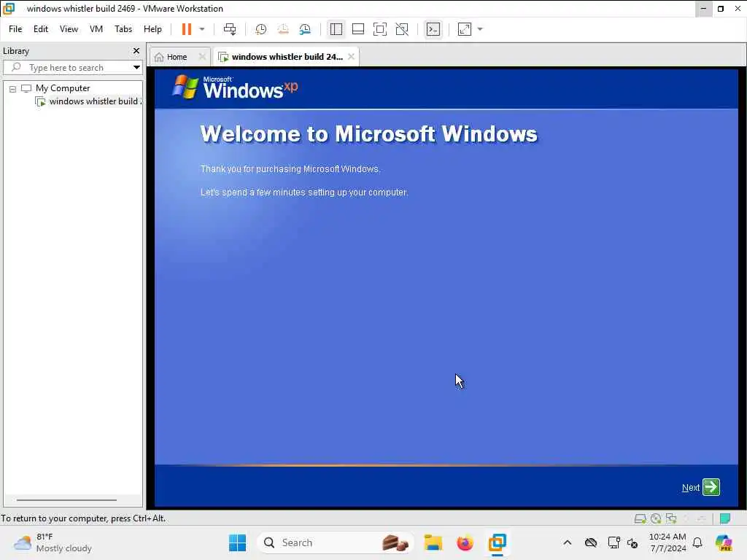Click Next in Windows XP setup
Image resolution: width=747 pixels, height=560 pixels.
click(690, 488)
